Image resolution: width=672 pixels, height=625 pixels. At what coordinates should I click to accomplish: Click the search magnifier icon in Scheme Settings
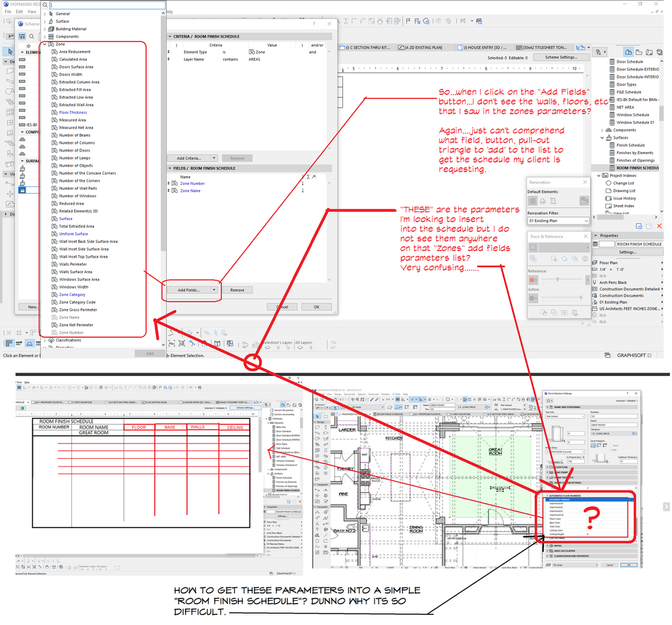tap(32, 36)
